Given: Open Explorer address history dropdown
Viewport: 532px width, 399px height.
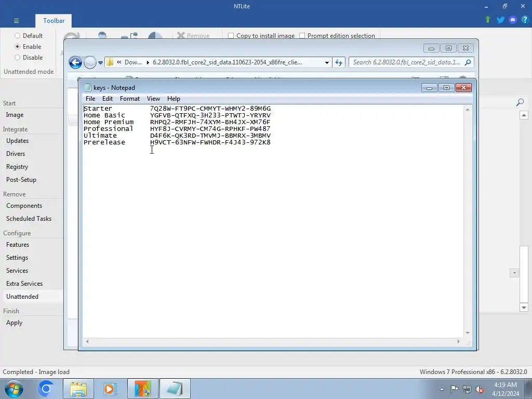Looking at the screenshot, I should (327, 62).
